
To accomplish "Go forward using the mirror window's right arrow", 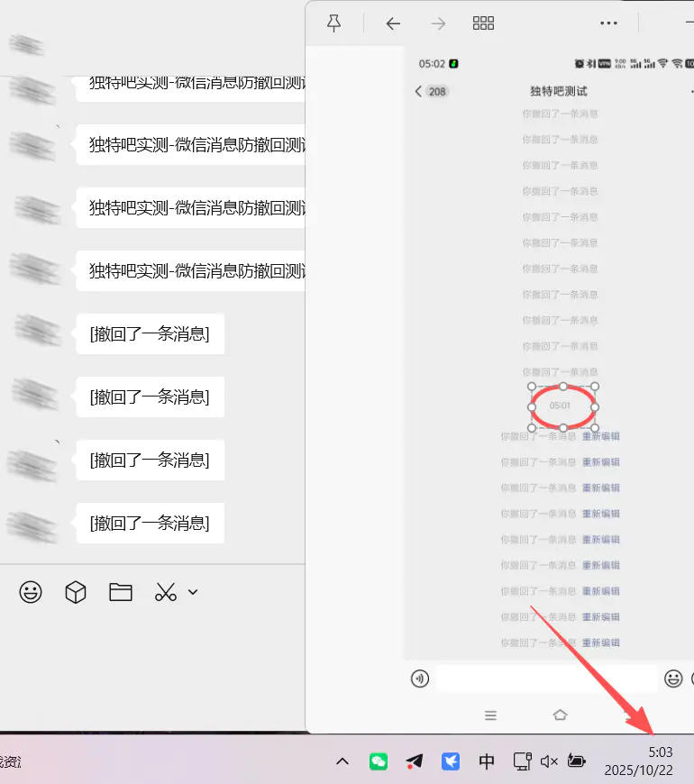I will point(439,23).
